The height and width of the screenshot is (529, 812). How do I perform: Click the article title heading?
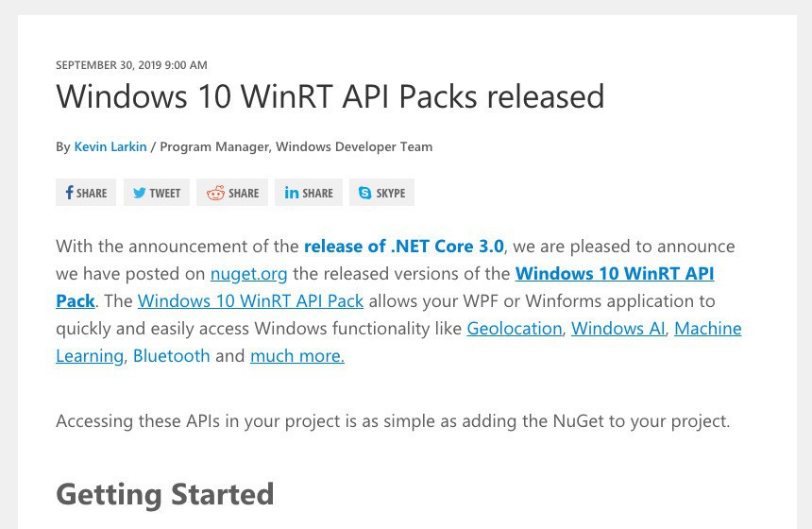(x=330, y=96)
